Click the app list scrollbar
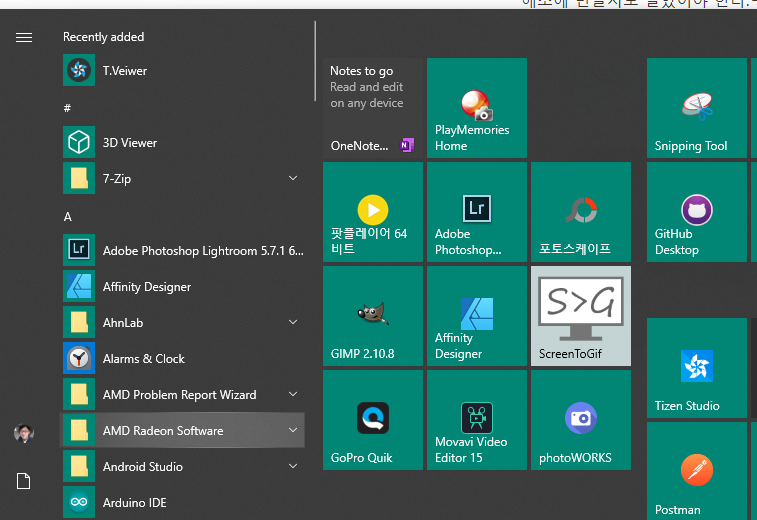757x520 pixels. (315, 61)
